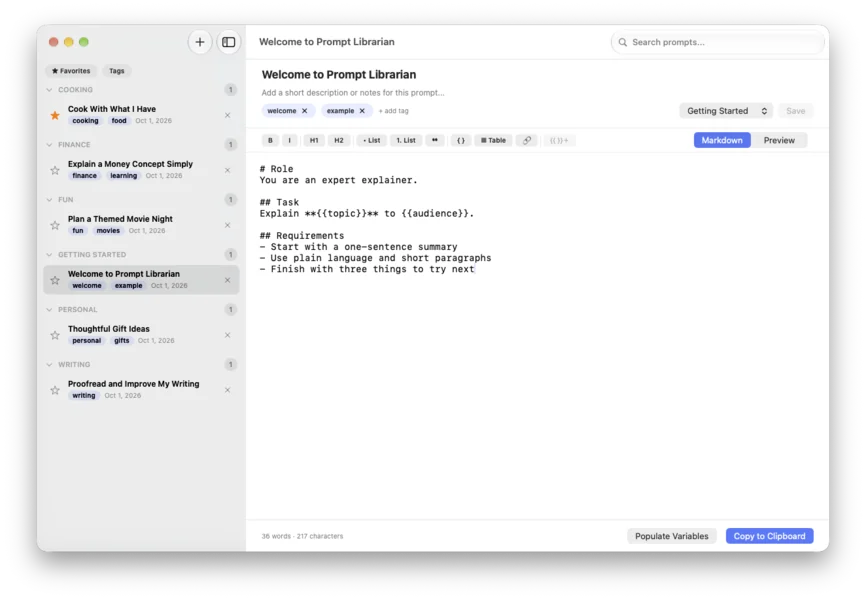Screen dimensions: 866x600
Task: Open Proofread and Improve My Writing prompt
Action: [x=141, y=390]
